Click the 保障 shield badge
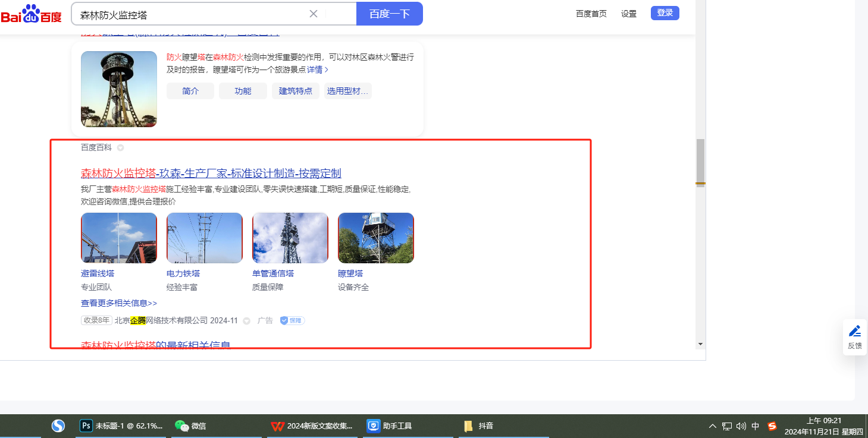The height and width of the screenshot is (438, 868). point(292,320)
